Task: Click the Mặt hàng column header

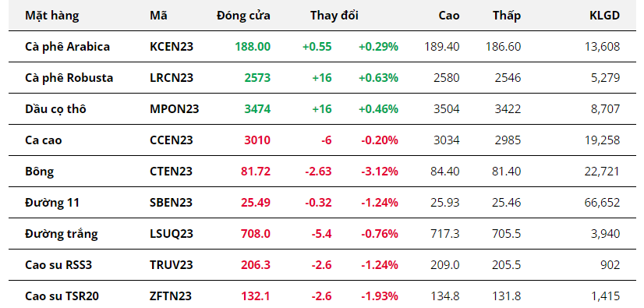Action: [51, 16]
